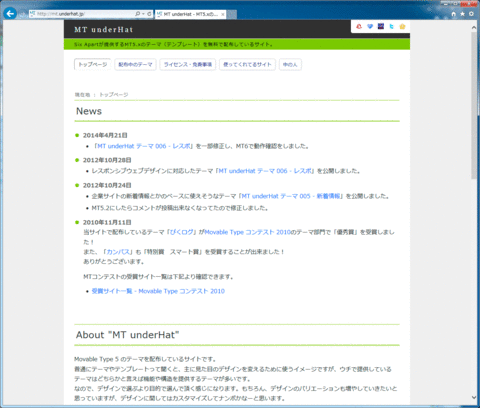Click the green tagline banner text

(173, 44)
